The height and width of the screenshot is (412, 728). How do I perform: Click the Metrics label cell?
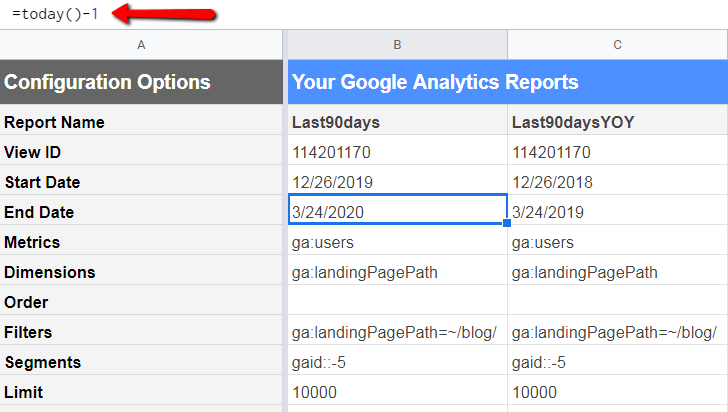tap(142, 242)
